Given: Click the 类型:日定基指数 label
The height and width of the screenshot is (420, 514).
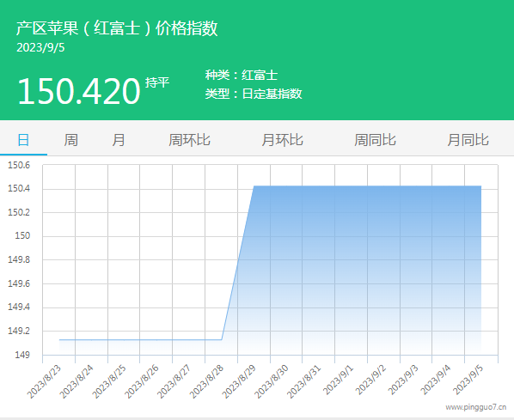Looking at the screenshot, I should [254, 94].
